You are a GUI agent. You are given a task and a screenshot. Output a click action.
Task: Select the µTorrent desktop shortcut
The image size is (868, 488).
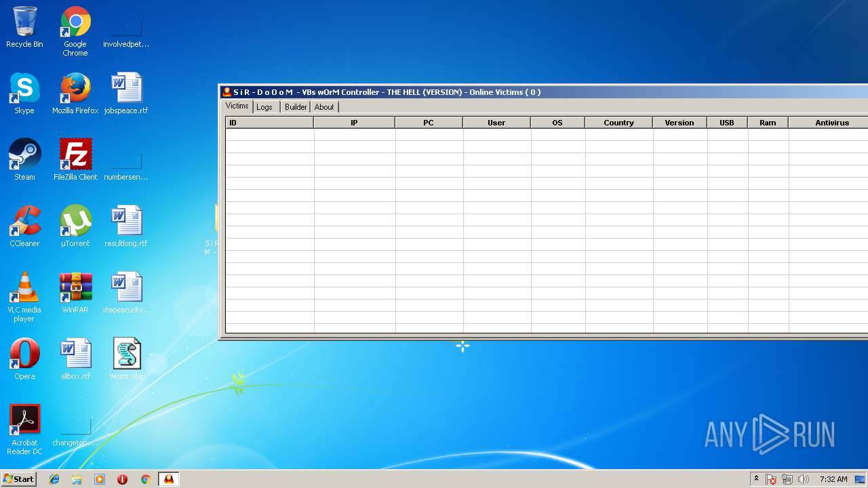[75, 226]
